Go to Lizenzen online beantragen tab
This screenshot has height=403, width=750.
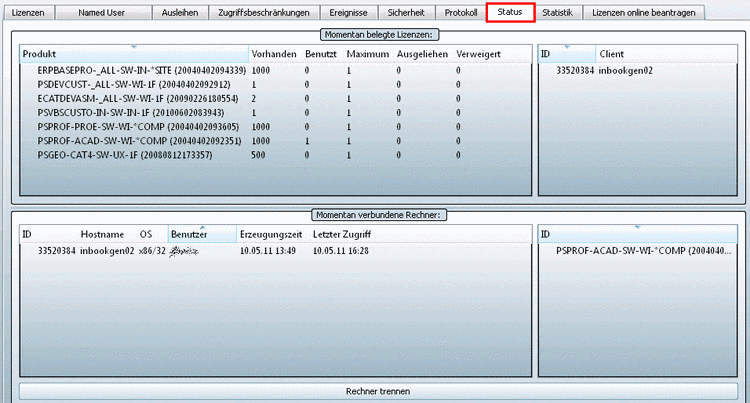point(643,12)
